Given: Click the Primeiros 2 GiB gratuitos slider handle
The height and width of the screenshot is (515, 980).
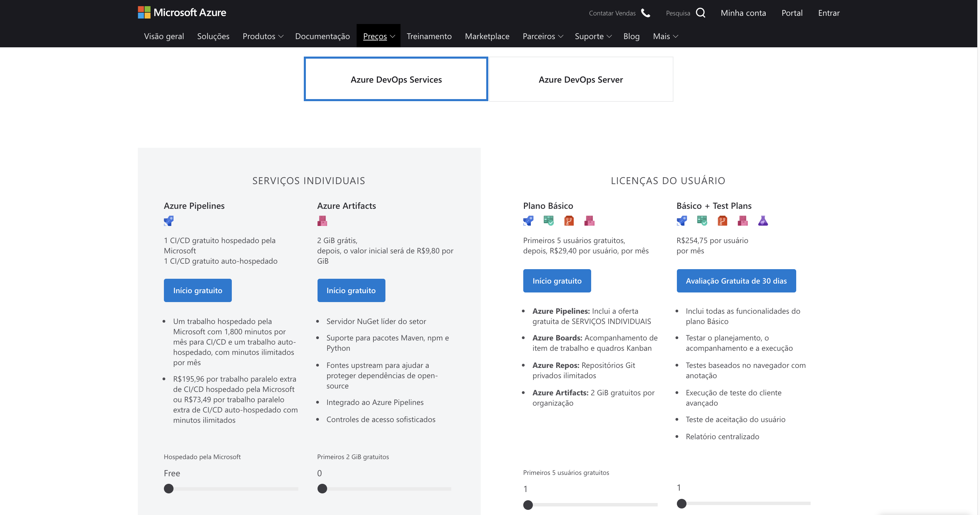Looking at the screenshot, I should [x=322, y=488].
